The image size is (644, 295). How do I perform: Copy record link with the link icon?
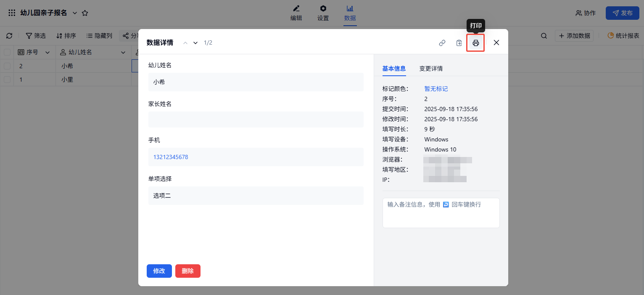click(x=442, y=43)
